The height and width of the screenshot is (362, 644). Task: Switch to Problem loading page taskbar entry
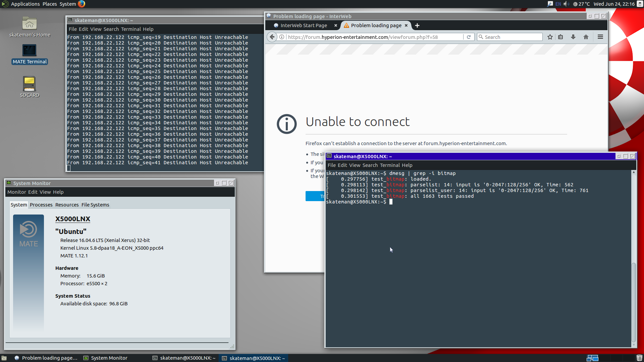(46, 358)
